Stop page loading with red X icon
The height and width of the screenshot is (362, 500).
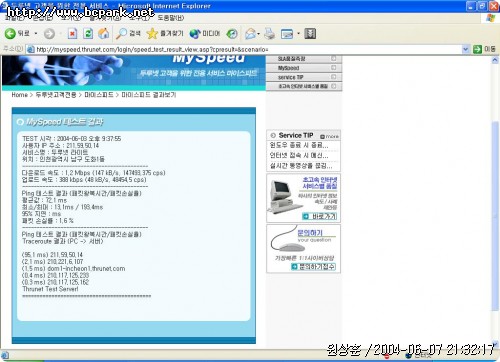(x=72, y=33)
